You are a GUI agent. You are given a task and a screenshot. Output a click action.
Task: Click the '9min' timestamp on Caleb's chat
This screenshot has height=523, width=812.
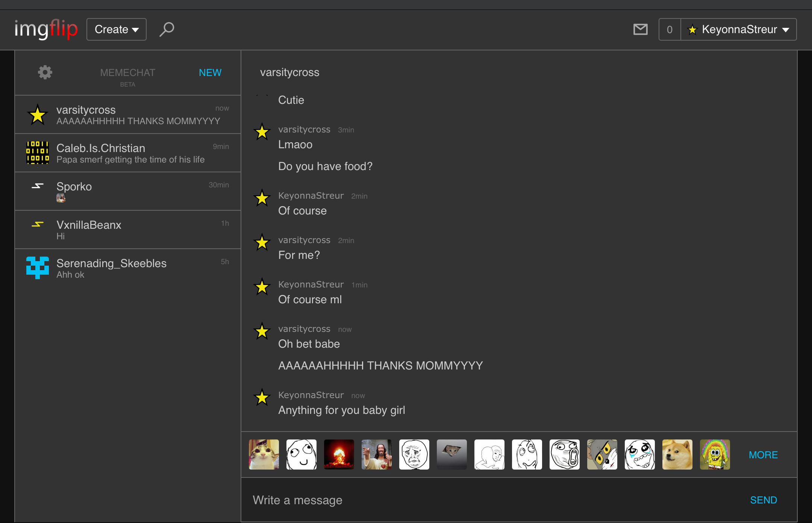click(x=221, y=146)
